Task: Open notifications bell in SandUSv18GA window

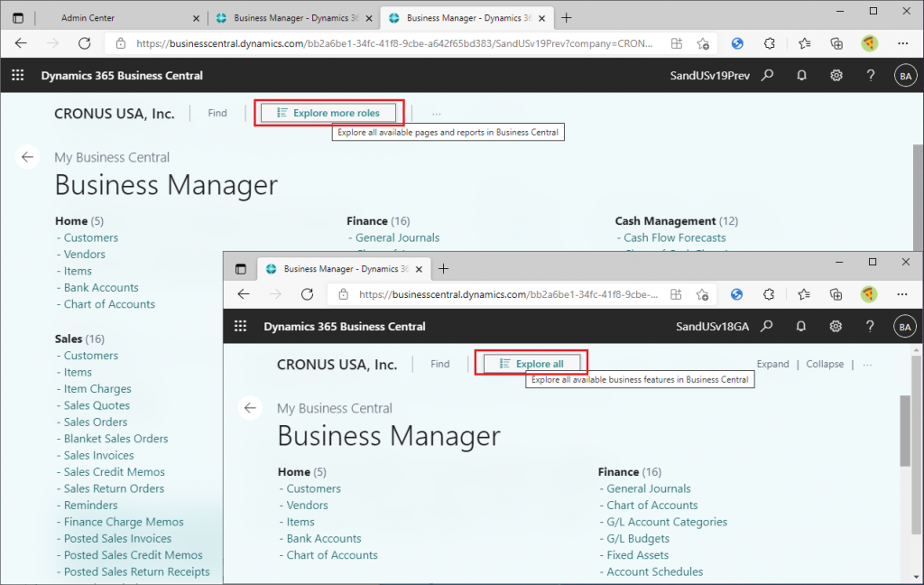Action: pos(801,326)
